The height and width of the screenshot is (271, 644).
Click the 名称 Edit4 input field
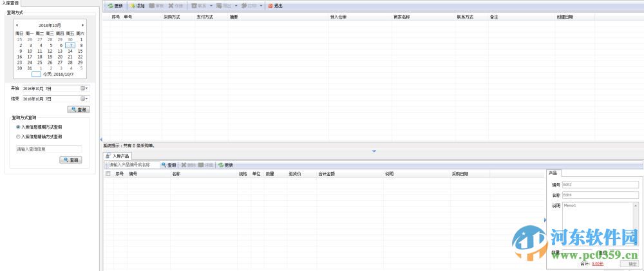[x=600, y=195]
